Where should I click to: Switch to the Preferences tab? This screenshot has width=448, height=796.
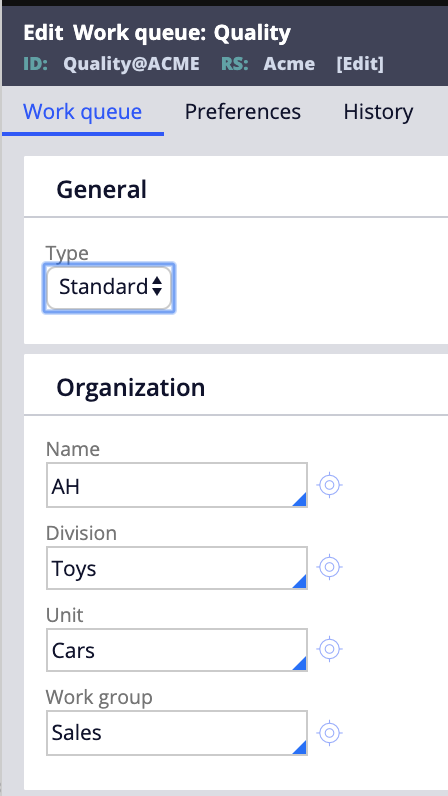point(243,111)
